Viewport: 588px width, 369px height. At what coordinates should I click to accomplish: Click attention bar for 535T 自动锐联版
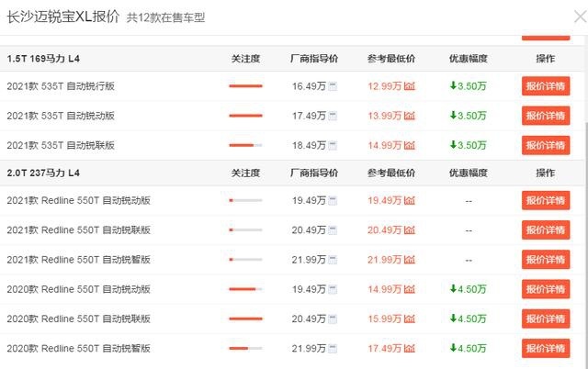245,145
